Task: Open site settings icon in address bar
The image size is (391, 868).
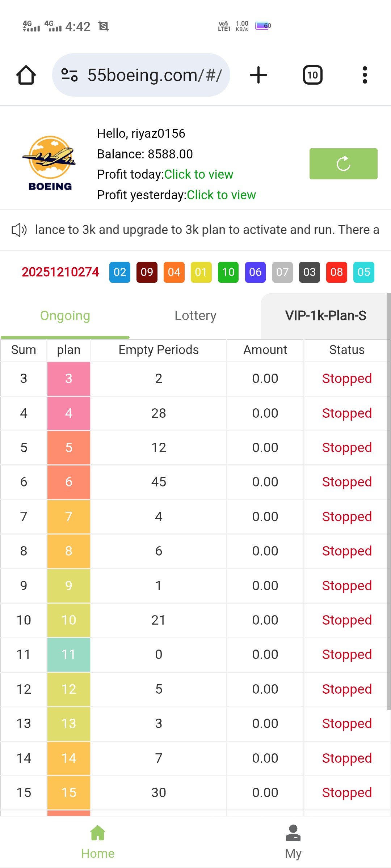Action: click(x=69, y=75)
